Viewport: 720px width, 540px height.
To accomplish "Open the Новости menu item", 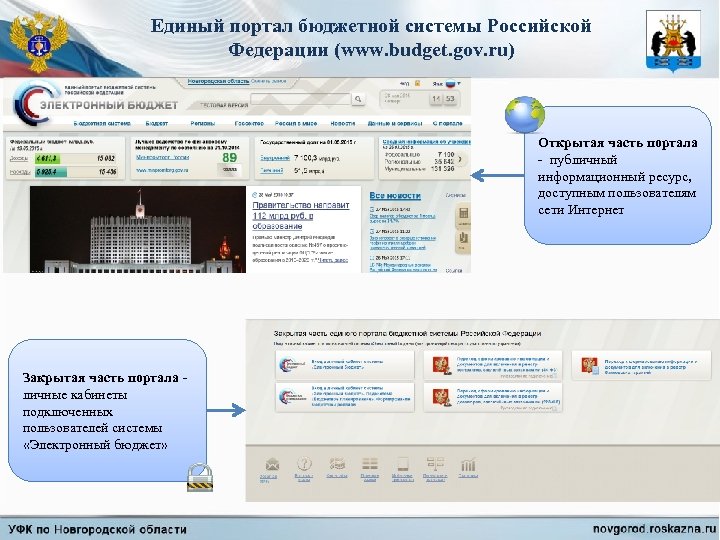I will (343, 123).
